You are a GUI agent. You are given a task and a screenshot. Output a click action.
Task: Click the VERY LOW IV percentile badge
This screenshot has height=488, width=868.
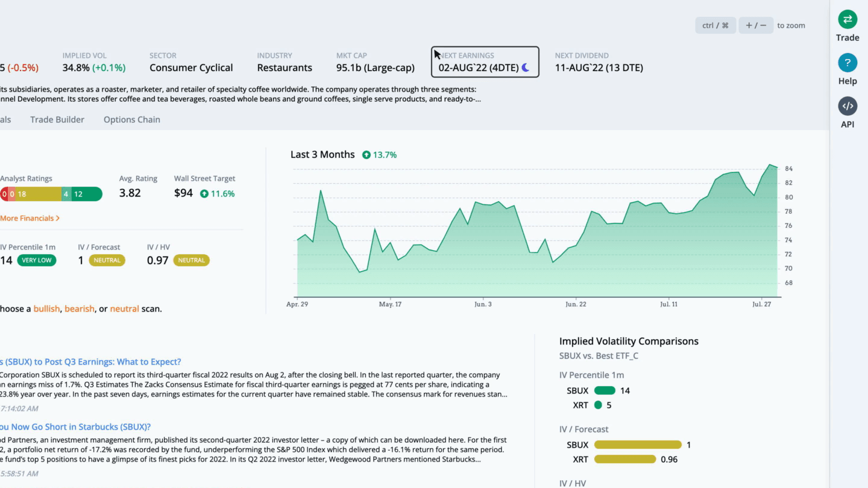tap(37, 260)
